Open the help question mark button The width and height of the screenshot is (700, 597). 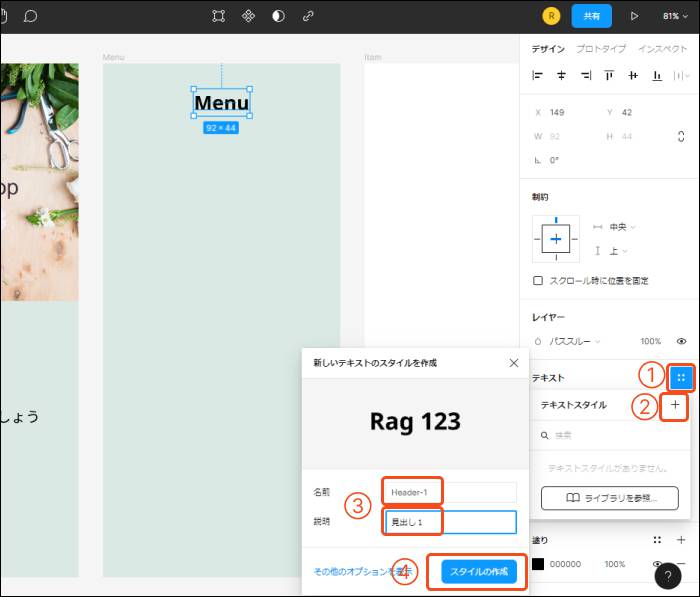[x=669, y=576]
